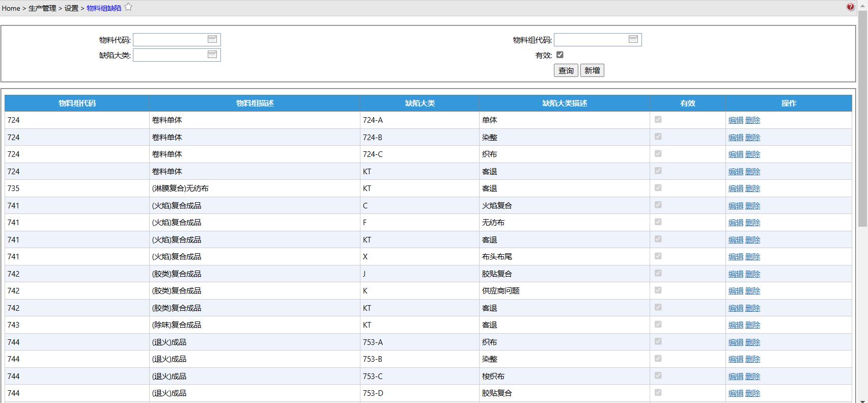The height and width of the screenshot is (403, 868).
Task: Click 编辑 for 胶贴复合 J row
Action: pos(736,274)
